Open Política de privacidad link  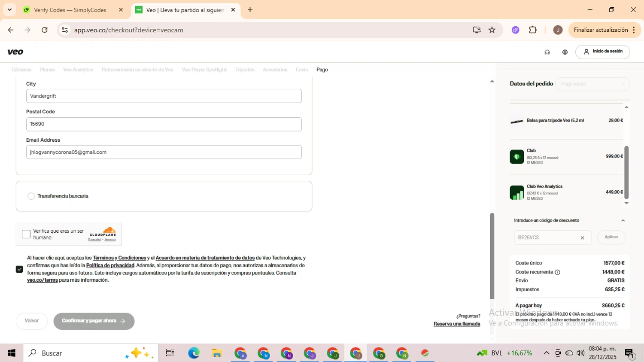(x=110, y=265)
